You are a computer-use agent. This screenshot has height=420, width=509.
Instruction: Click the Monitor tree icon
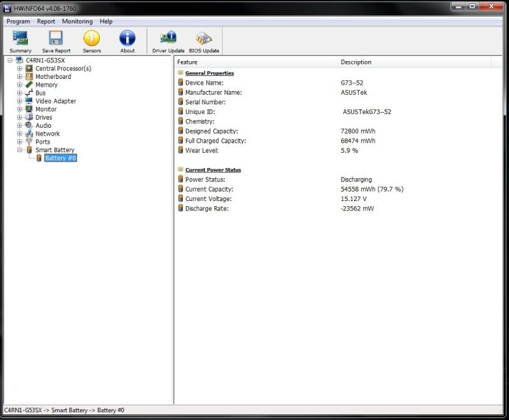click(29, 109)
